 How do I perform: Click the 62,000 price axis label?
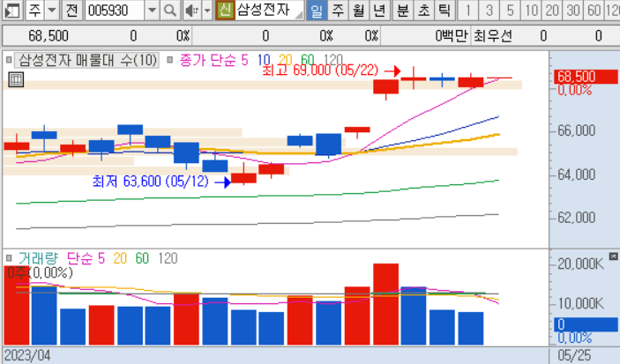[576, 218]
